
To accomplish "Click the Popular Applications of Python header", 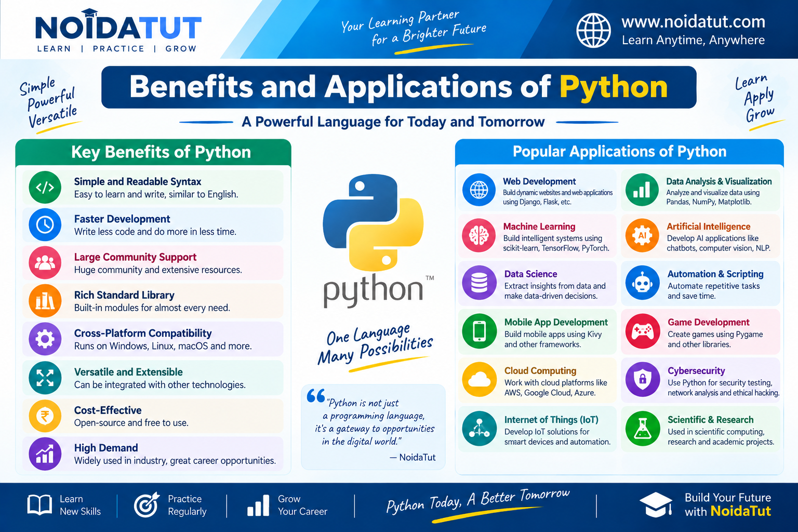I will pos(619,152).
